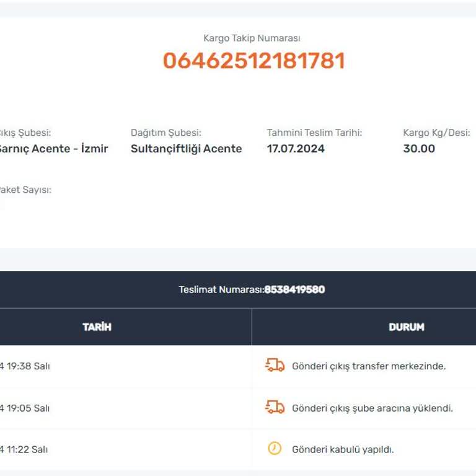Click the Paket Sayısı label
The image size is (476, 476).
pyautogui.click(x=25, y=190)
